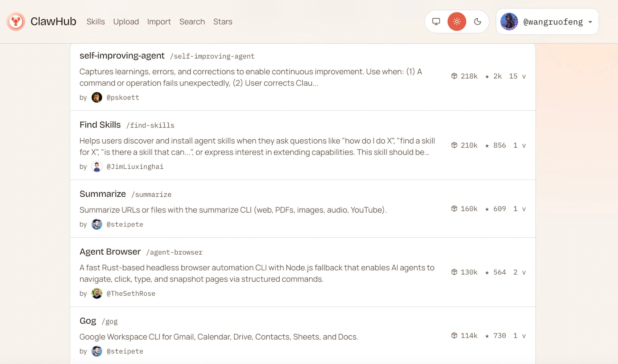Open the Skills nav item

click(96, 22)
